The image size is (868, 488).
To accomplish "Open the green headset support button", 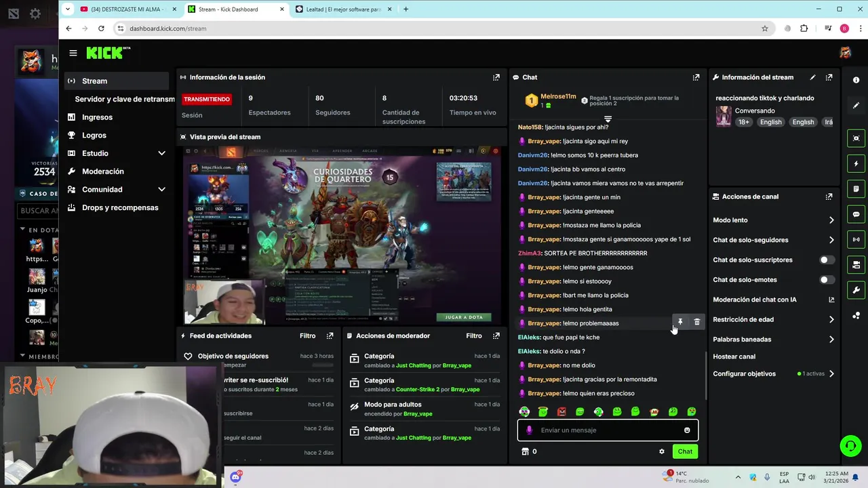I will (850, 445).
